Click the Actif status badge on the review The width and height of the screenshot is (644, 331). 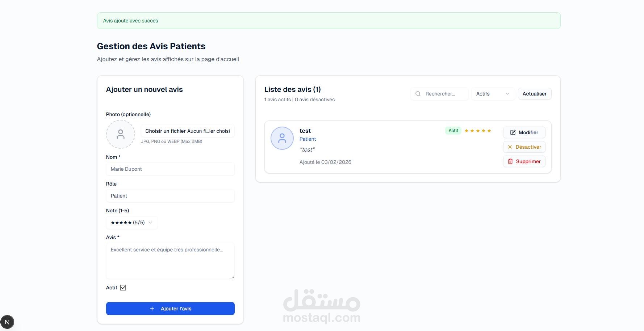click(453, 131)
